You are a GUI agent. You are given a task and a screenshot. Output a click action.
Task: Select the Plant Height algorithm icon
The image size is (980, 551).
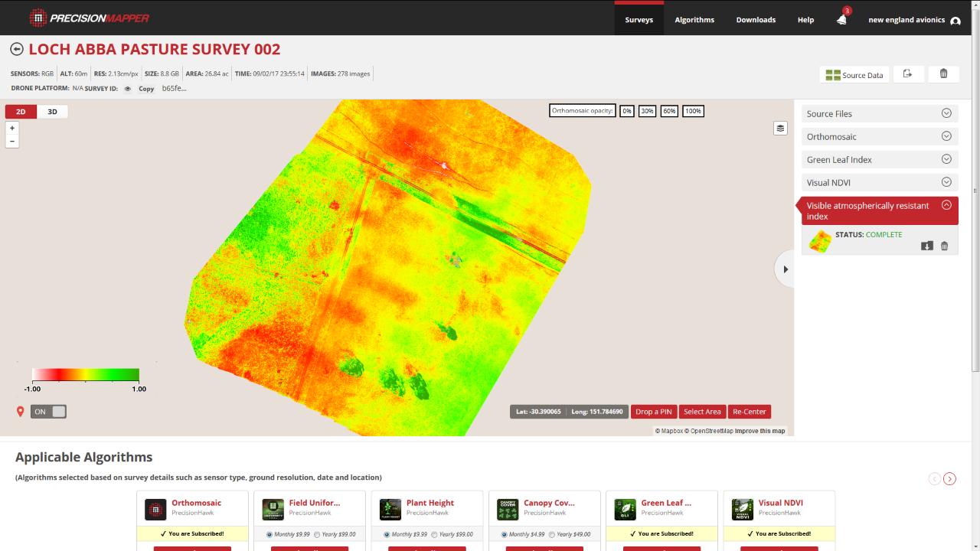(x=390, y=508)
